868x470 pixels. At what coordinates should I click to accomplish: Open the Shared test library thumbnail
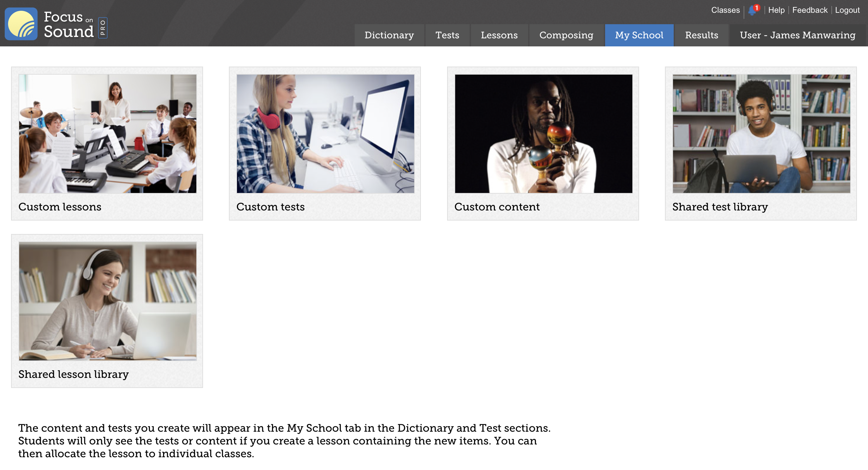[761, 134]
